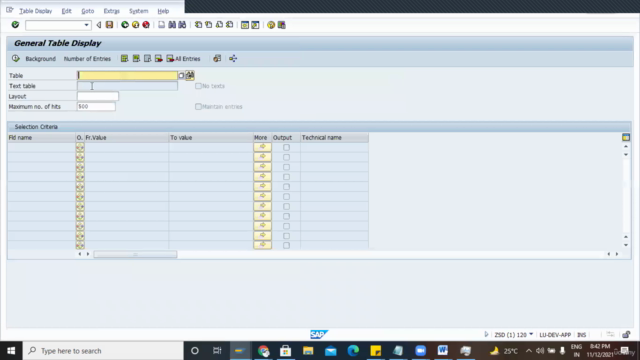Click the Maximum no. of hits field

[x=96, y=107]
